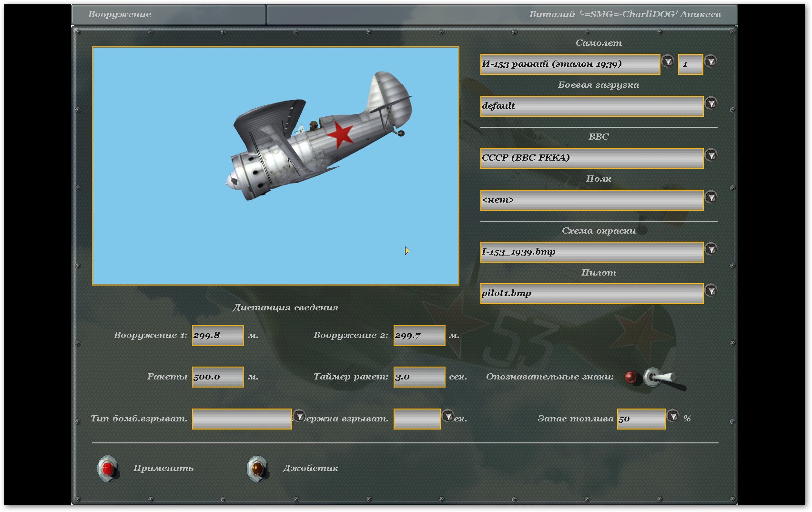The width and height of the screenshot is (812, 512).
Task: Open the Схема окраски dropdown arrow
Action: coord(711,249)
